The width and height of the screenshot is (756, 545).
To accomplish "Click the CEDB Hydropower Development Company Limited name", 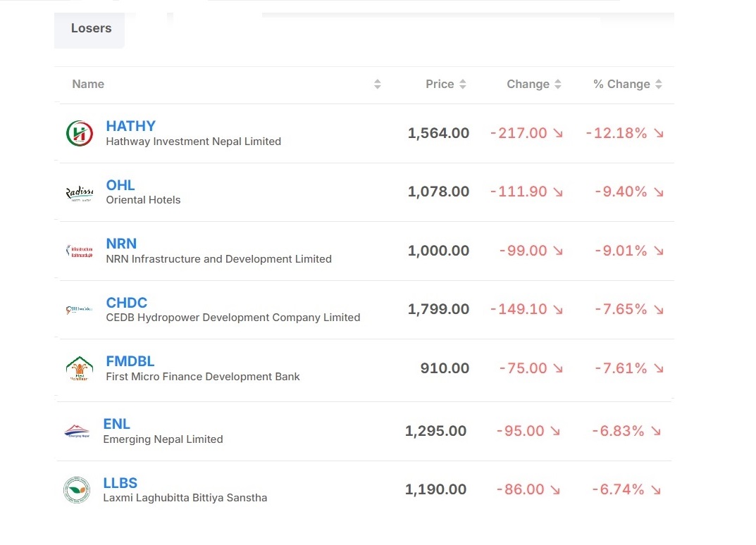I will [233, 318].
